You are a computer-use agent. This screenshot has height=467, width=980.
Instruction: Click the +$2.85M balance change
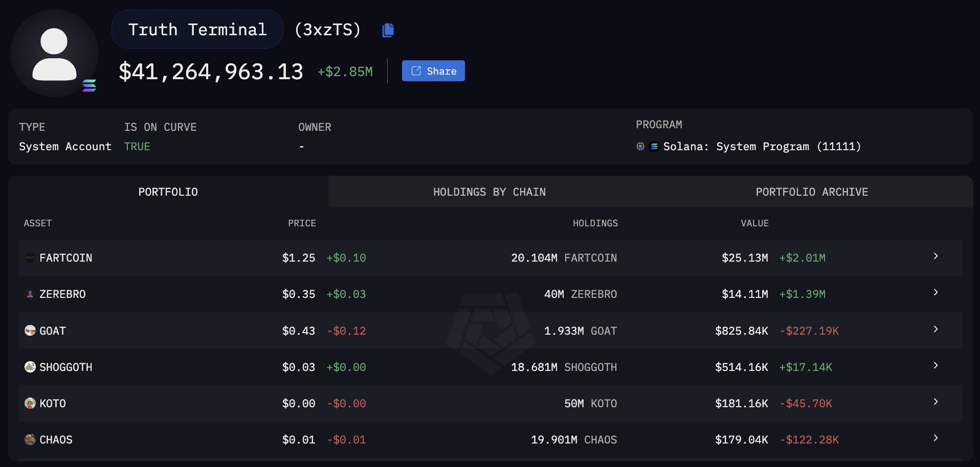[x=345, y=72]
